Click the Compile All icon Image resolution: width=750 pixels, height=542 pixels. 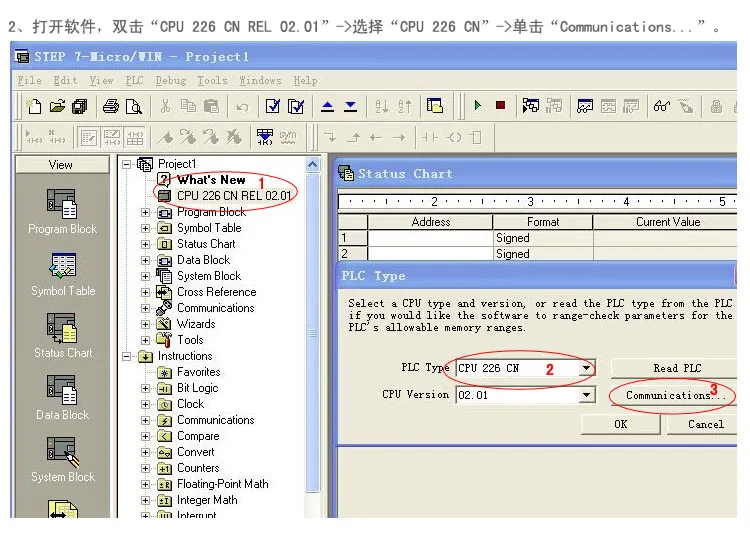[x=296, y=106]
